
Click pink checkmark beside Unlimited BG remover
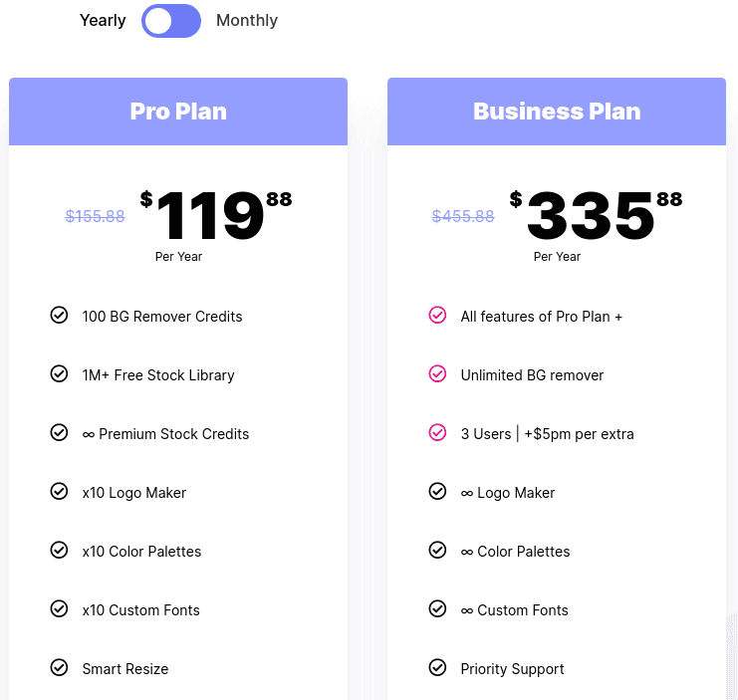pyautogui.click(x=437, y=374)
